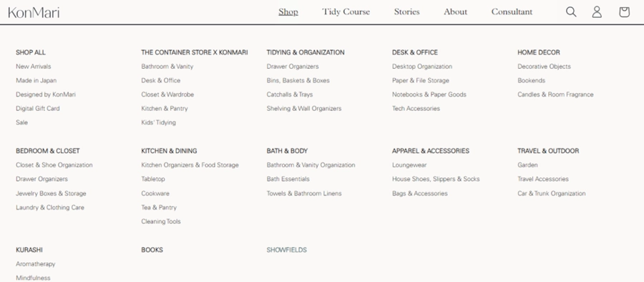Open Showfields heading
This screenshot has width=644, height=282.
[287, 250]
